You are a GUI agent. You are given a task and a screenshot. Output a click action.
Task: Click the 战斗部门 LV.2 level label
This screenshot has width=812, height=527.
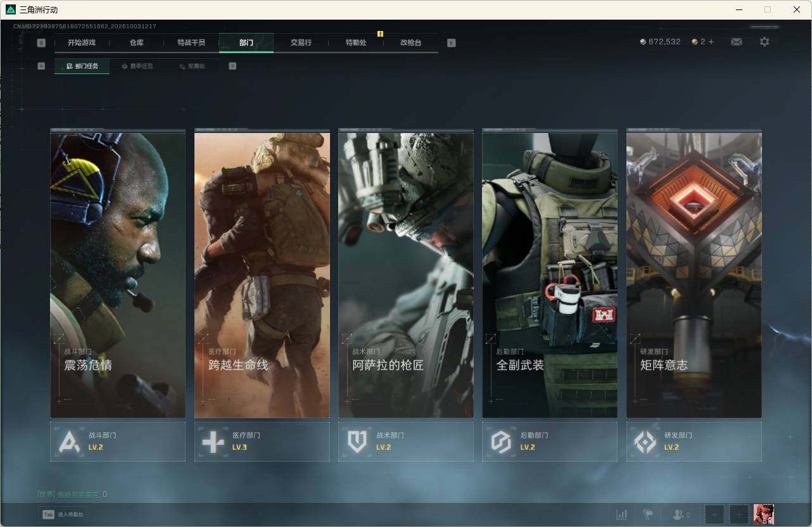click(96, 447)
